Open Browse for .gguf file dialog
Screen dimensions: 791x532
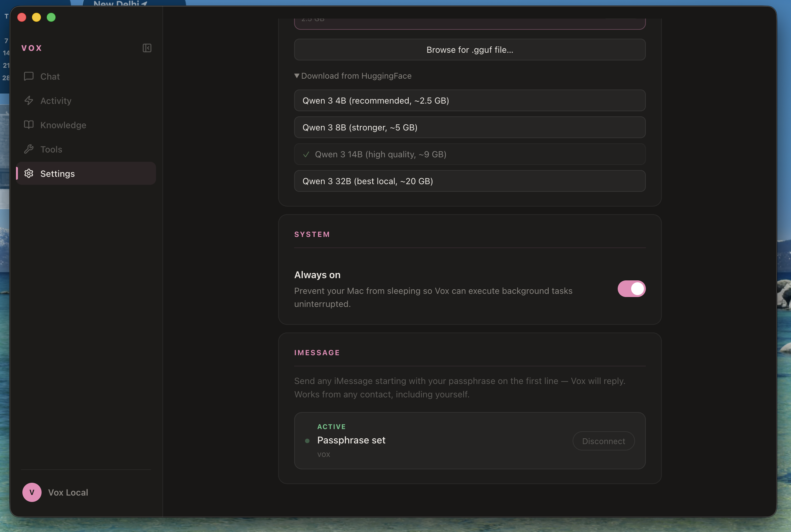(x=469, y=50)
